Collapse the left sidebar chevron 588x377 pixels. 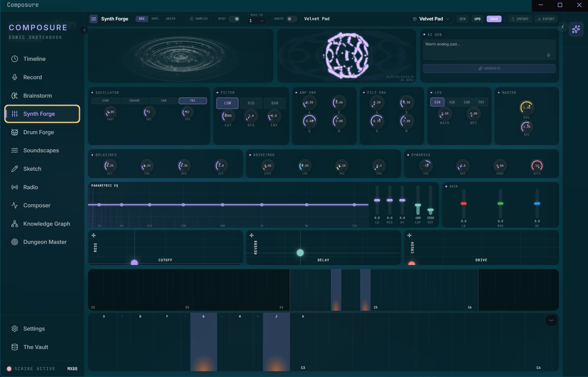(84, 30)
